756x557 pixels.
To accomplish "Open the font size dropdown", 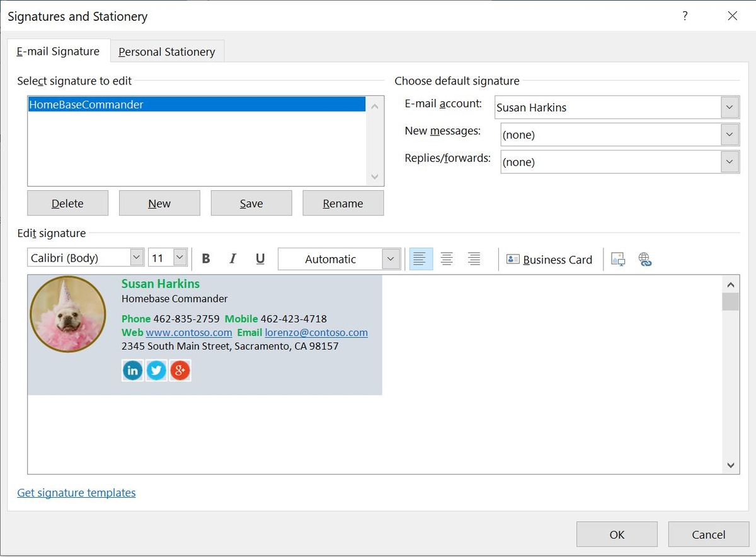I will (x=178, y=256).
